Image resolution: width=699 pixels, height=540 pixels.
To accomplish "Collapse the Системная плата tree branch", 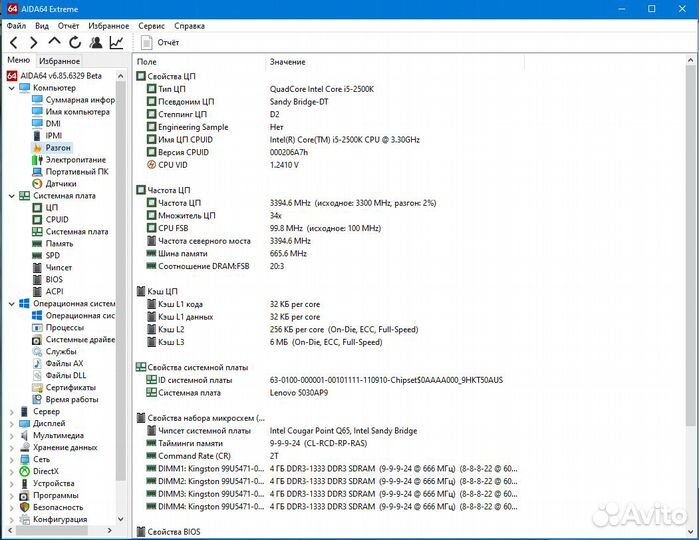I will click(x=12, y=195).
